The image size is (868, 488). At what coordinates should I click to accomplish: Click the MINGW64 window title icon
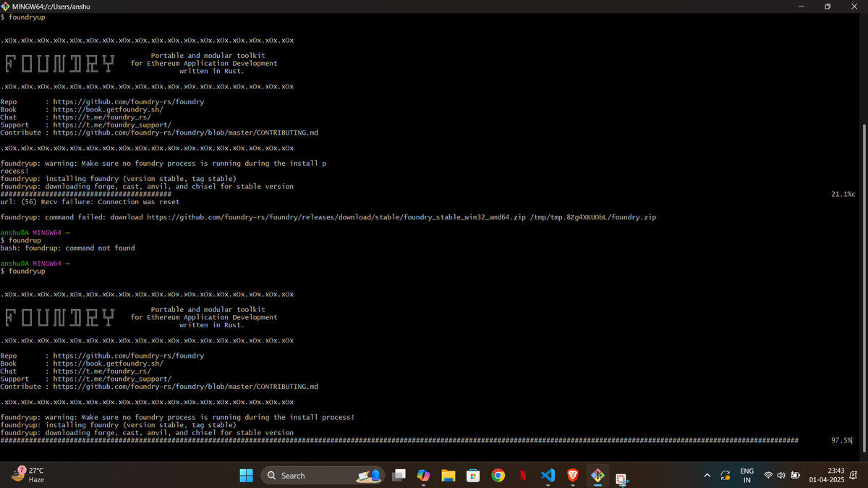point(6,6)
